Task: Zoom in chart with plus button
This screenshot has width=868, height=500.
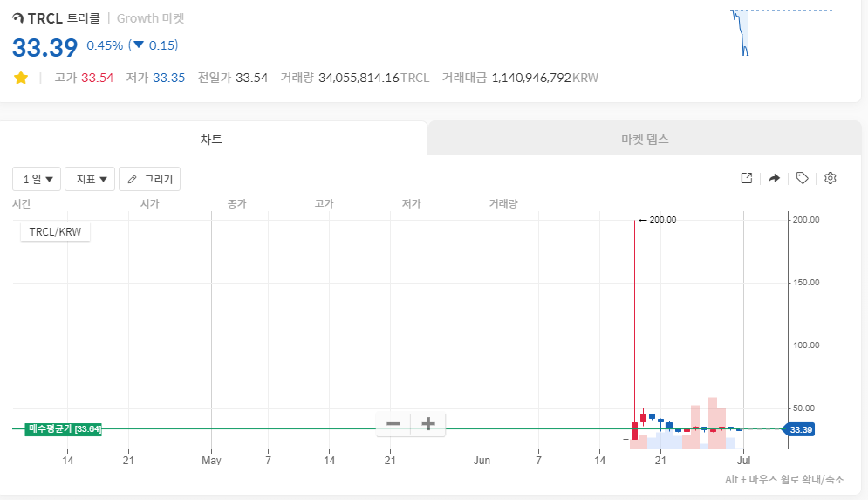Action: (x=428, y=424)
